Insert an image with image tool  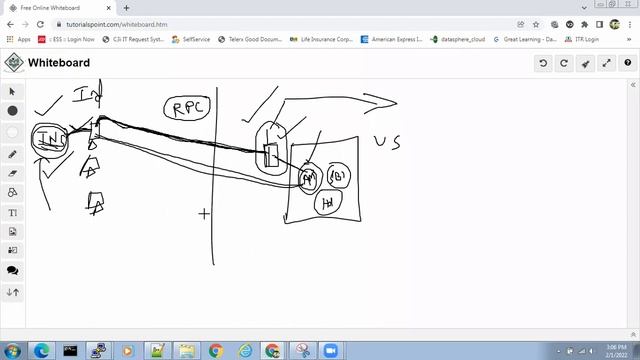pyautogui.click(x=12, y=232)
